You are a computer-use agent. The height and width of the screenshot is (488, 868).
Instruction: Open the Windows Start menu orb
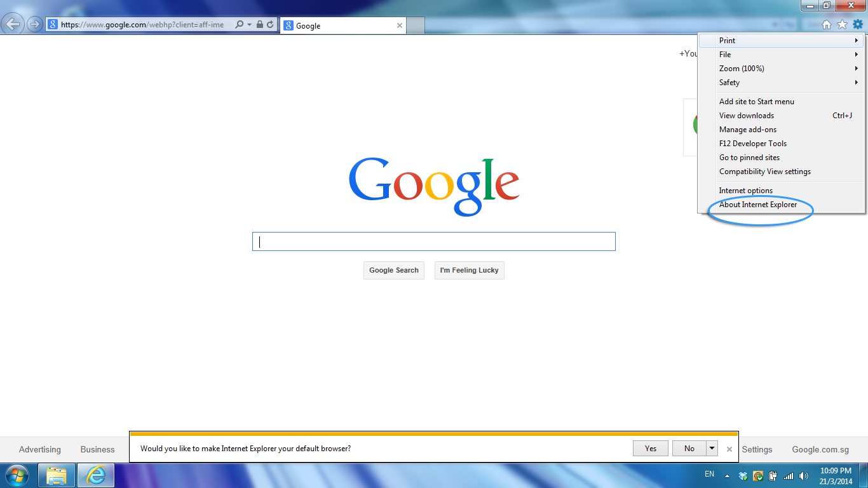click(17, 475)
